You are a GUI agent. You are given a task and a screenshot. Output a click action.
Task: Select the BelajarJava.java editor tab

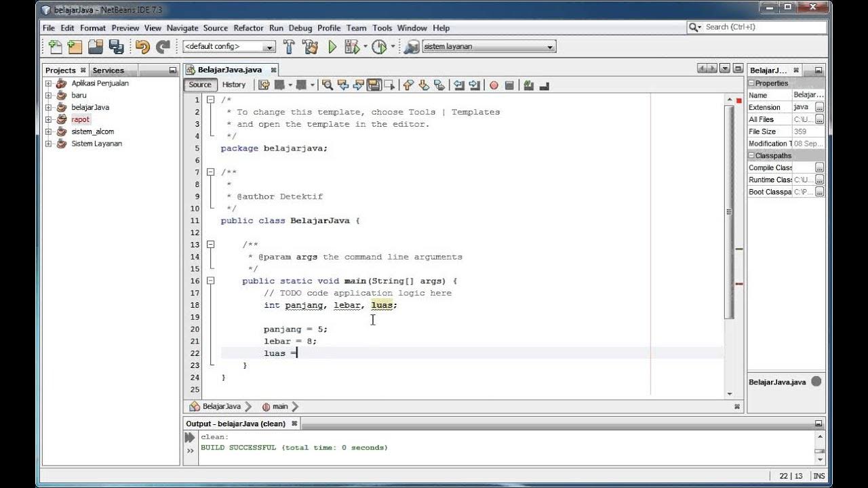230,70
